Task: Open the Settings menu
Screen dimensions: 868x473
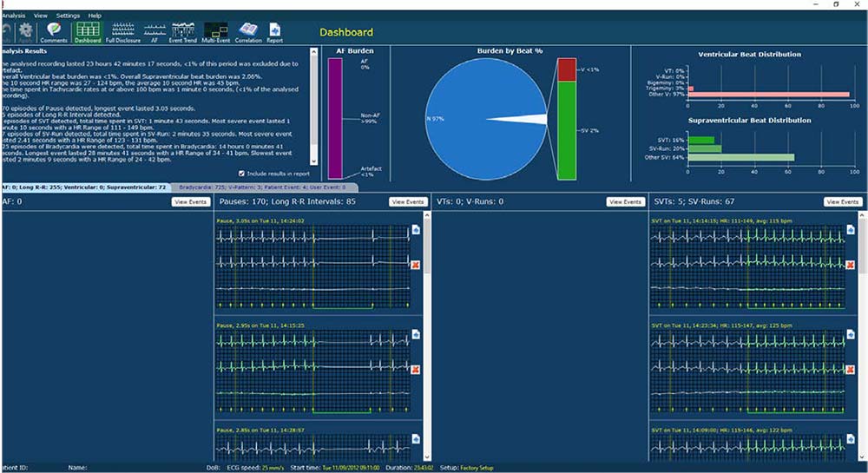Action: (68, 16)
